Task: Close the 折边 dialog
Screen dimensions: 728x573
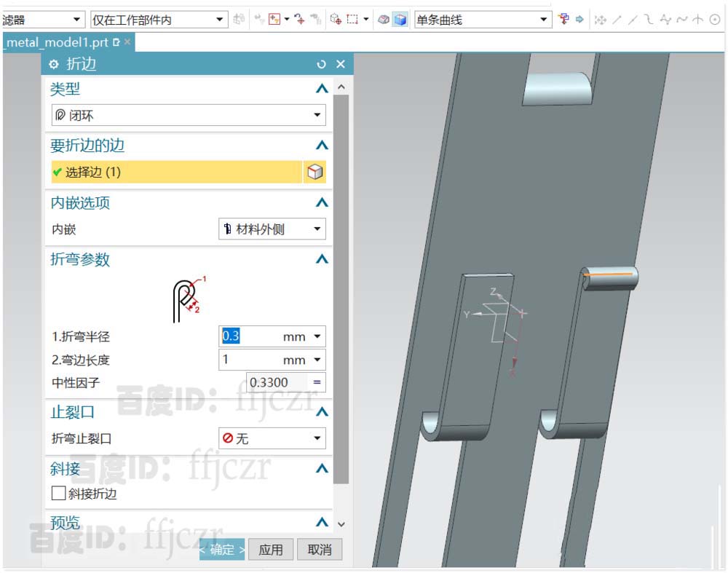Action: [x=340, y=64]
